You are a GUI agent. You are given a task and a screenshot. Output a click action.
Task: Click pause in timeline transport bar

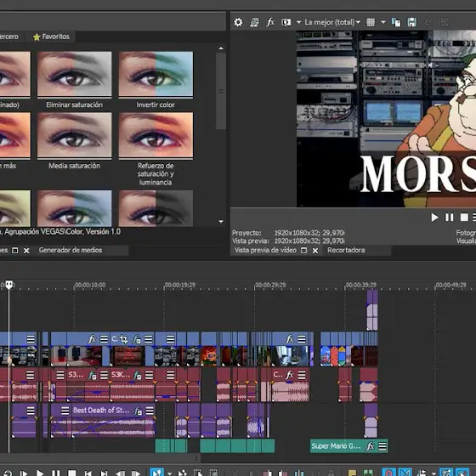pyautogui.click(x=55, y=473)
